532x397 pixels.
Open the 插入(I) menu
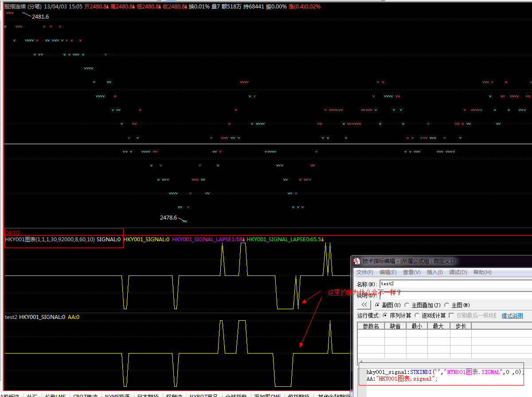(x=434, y=272)
